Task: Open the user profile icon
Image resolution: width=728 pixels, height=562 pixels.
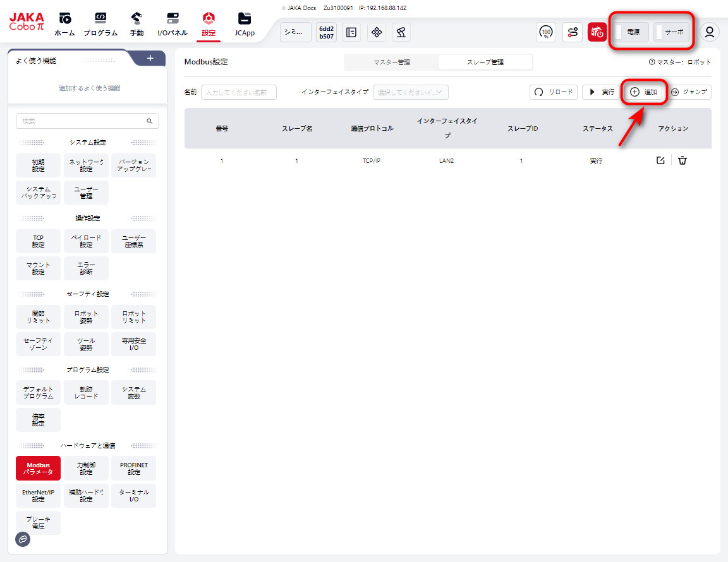Action: pos(711,32)
